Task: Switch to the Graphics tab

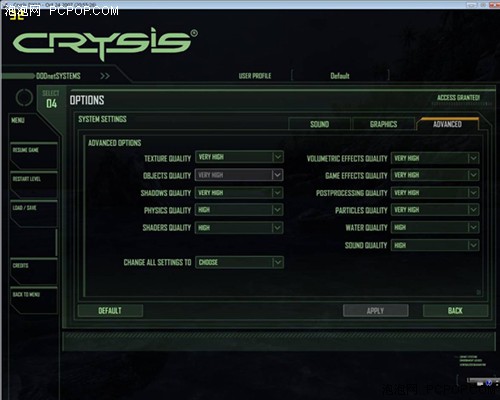Action: tap(383, 124)
